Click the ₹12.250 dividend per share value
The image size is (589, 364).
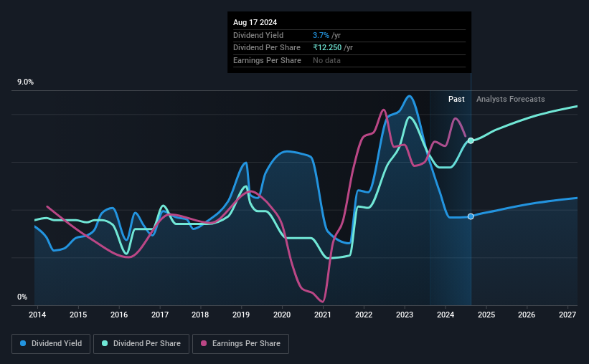(327, 48)
